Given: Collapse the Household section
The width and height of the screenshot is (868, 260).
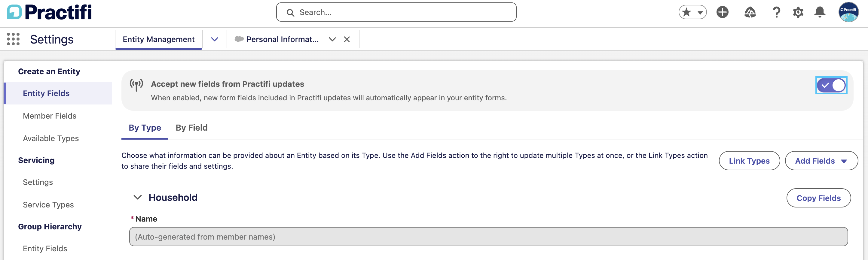Looking at the screenshot, I should (137, 197).
